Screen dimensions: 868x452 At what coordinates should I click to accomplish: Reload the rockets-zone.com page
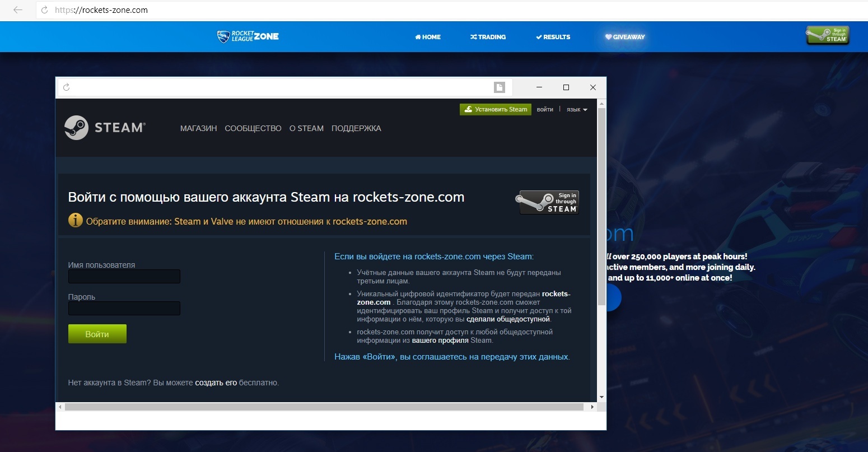coord(45,10)
